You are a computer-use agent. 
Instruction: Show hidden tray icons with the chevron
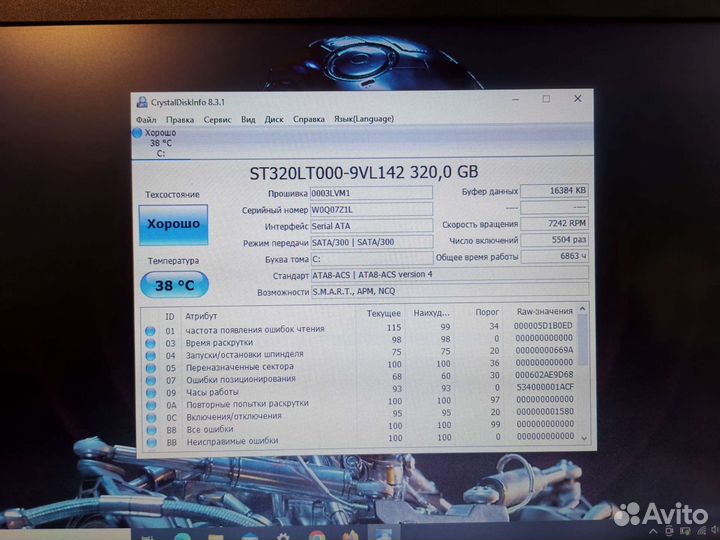653,533
